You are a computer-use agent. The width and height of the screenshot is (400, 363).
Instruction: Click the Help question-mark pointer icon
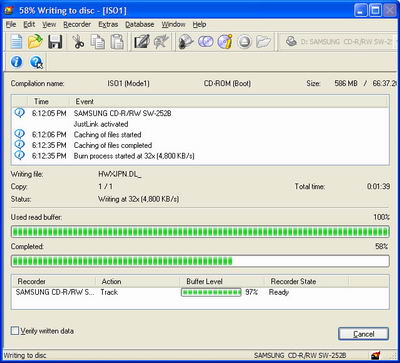[x=36, y=62]
